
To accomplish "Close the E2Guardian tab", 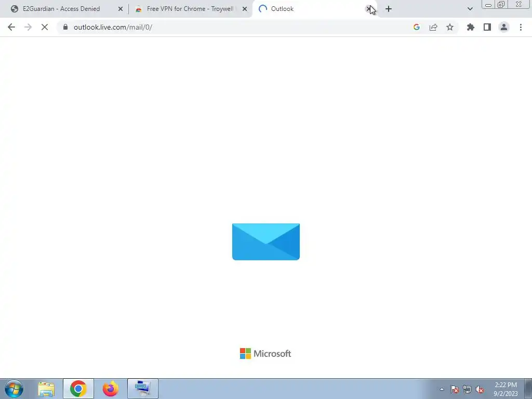I will [121, 9].
